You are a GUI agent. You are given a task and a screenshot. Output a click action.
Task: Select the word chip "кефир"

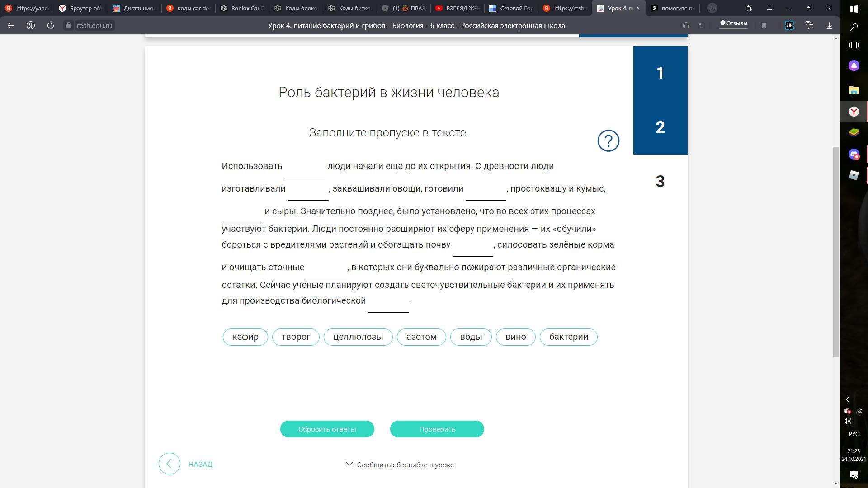[x=245, y=337]
